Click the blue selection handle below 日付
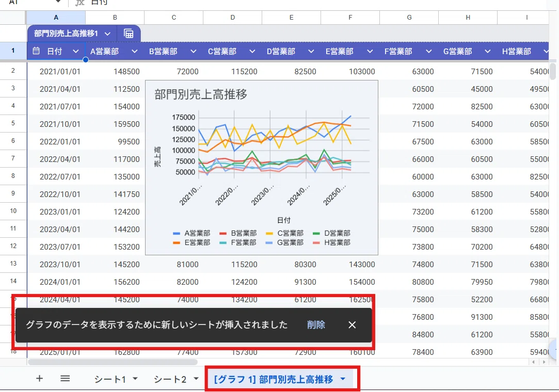This screenshot has width=559, height=392. pyautogui.click(x=86, y=59)
